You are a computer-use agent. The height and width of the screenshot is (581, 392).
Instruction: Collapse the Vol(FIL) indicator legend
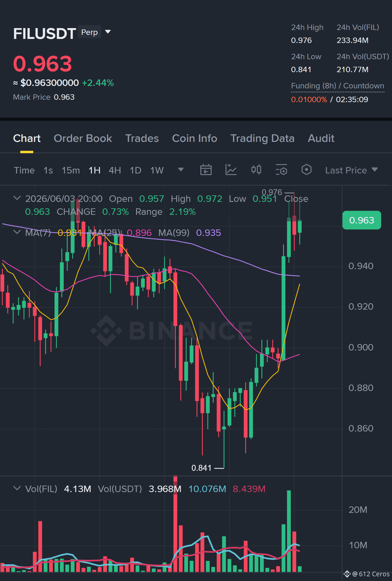click(17, 488)
